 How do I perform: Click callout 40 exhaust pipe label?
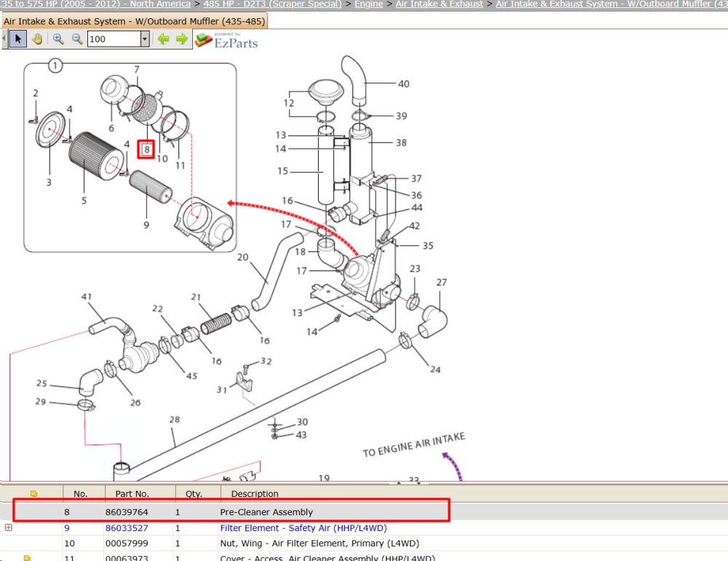403,84
